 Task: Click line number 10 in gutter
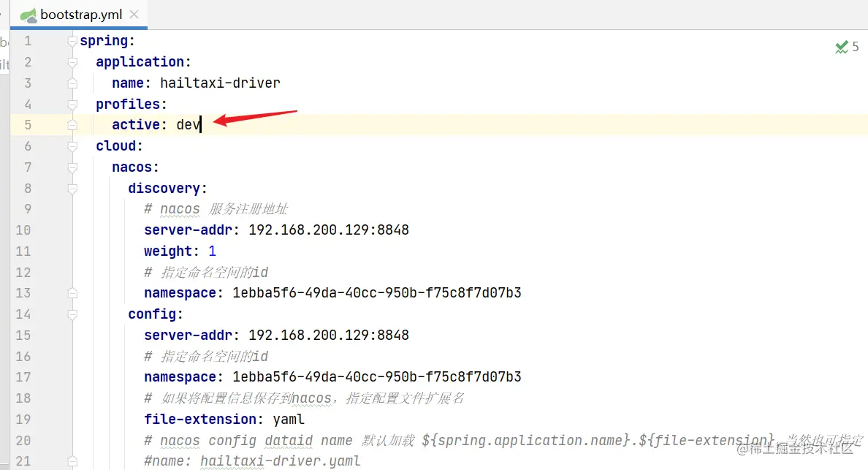23,230
